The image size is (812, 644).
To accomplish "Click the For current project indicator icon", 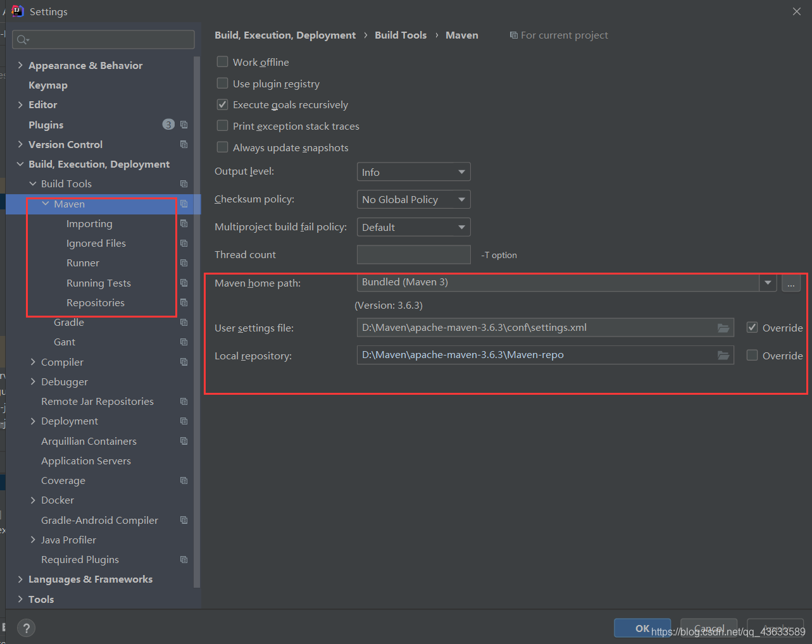I will click(x=514, y=35).
